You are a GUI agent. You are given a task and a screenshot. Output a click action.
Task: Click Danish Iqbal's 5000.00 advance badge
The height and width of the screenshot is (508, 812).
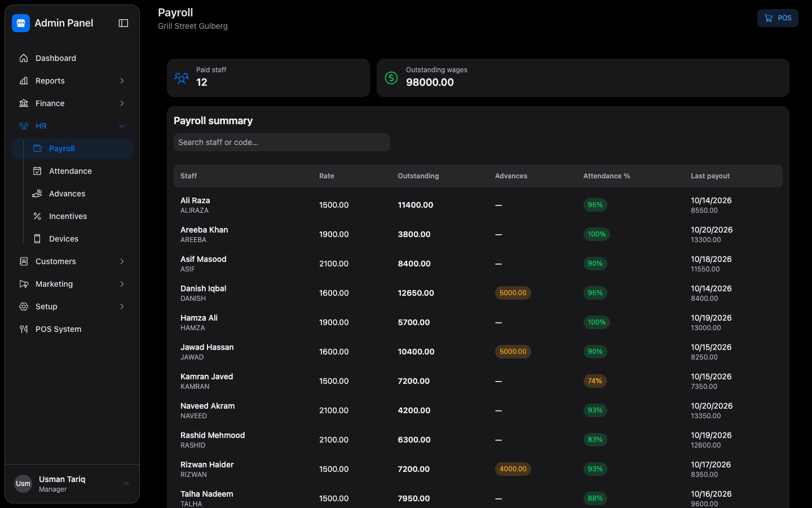click(513, 293)
